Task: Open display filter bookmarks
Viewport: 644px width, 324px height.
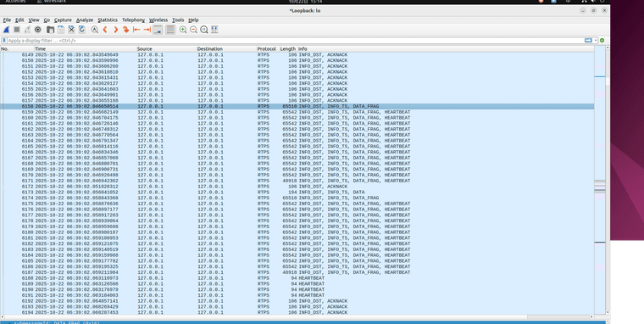Action: pos(4,41)
